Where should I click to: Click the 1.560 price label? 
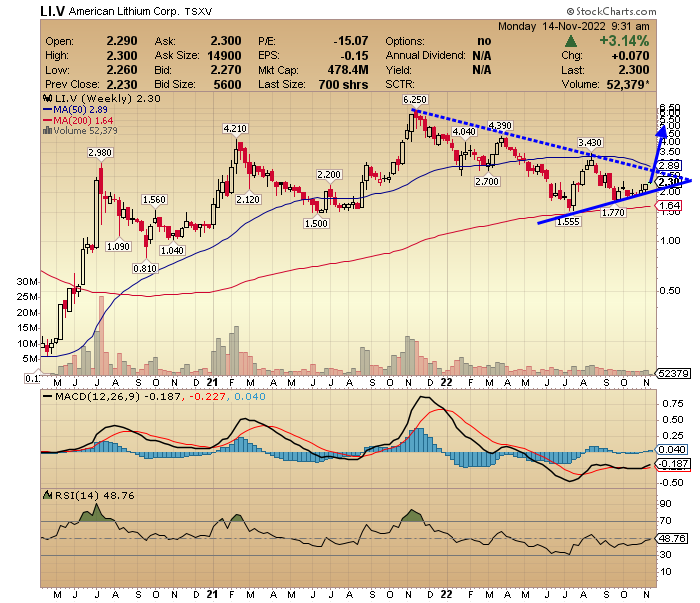tap(154, 200)
